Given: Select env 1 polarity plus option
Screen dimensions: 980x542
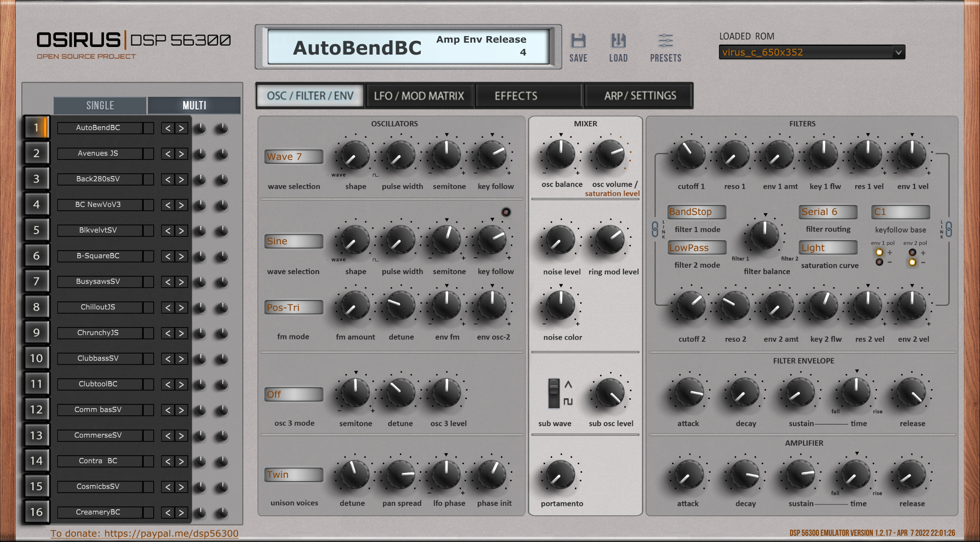Looking at the screenshot, I should click(x=879, y=252).
